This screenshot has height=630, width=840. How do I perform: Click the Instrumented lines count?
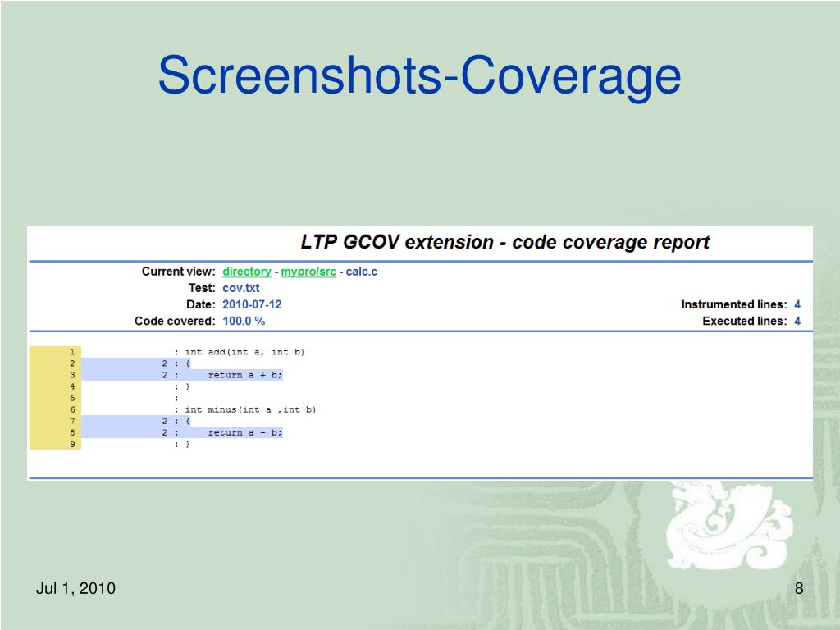click(797, 305)
